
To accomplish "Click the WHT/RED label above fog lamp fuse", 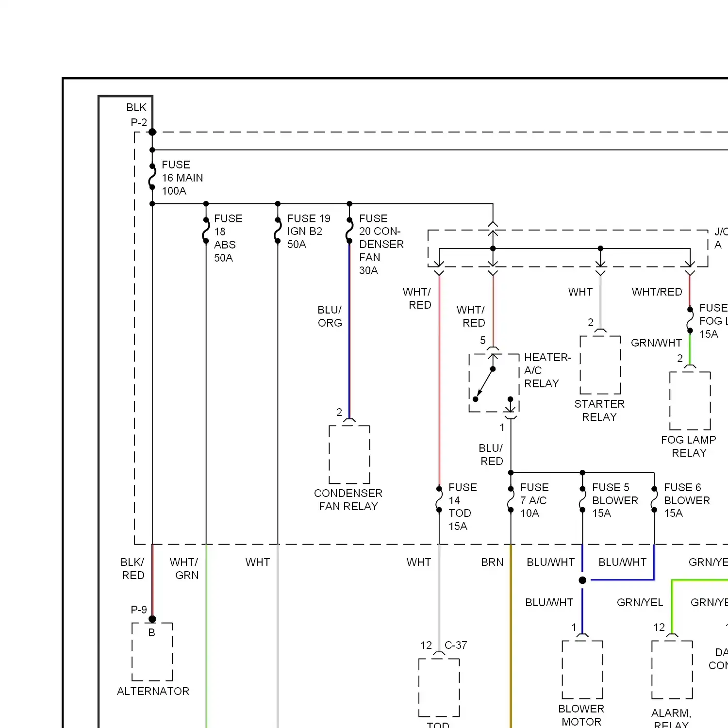I will point(657,292).
